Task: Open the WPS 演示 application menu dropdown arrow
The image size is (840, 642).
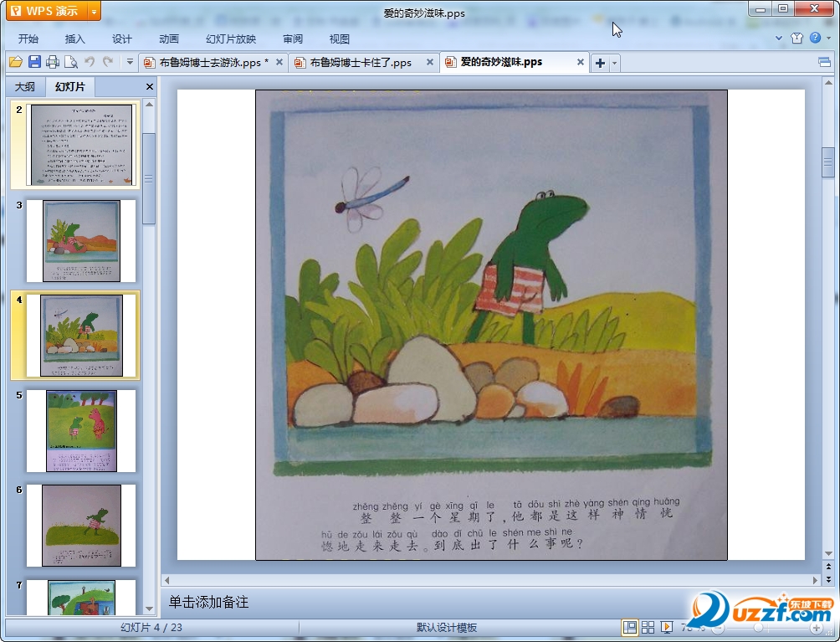Action: tap(94, 12)
